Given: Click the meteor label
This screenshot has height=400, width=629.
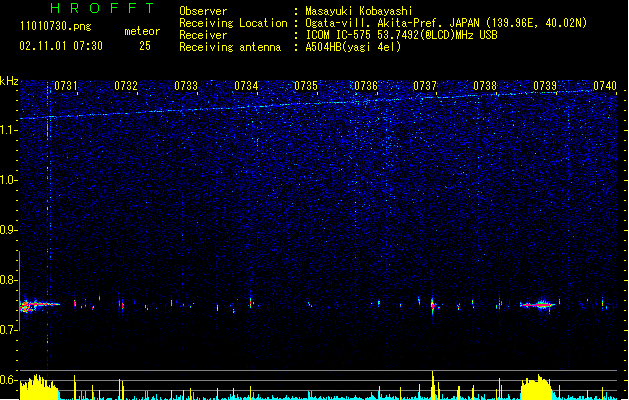Looking at the screenshot, I should 142,31.
